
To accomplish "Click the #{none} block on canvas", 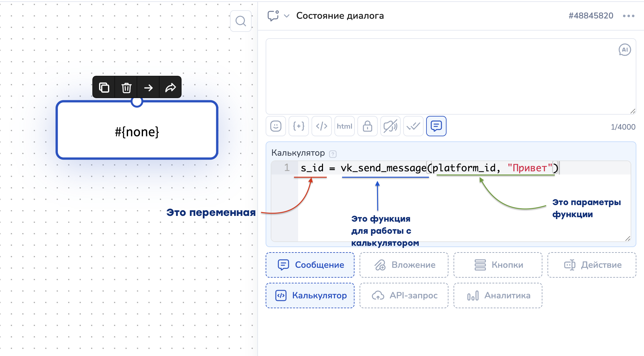I will tap(137, 131).
